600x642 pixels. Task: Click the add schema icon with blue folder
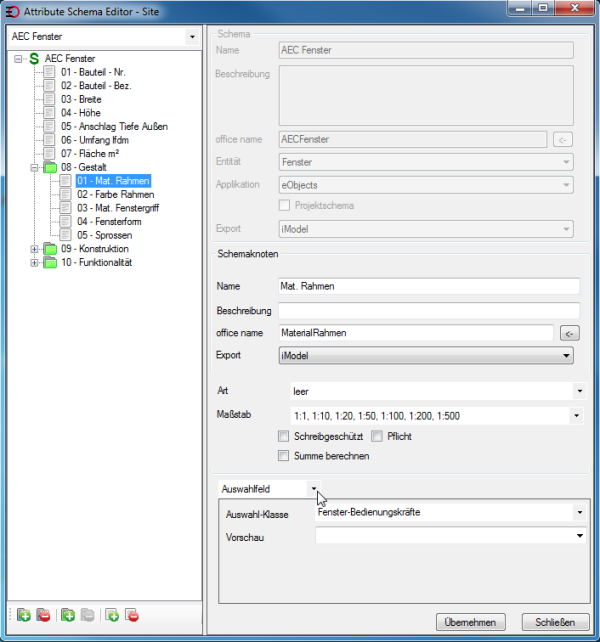coord(24,615)
